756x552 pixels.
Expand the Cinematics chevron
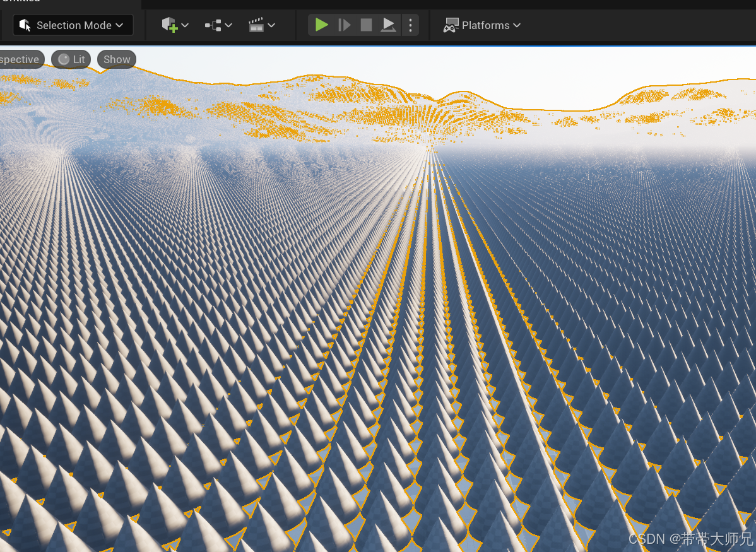coord(271,25)
